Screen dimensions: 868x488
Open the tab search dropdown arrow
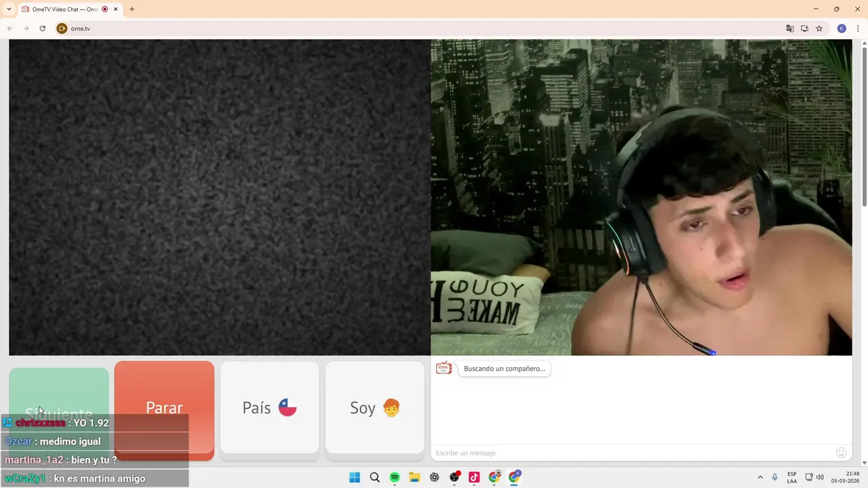coord(9,9)
